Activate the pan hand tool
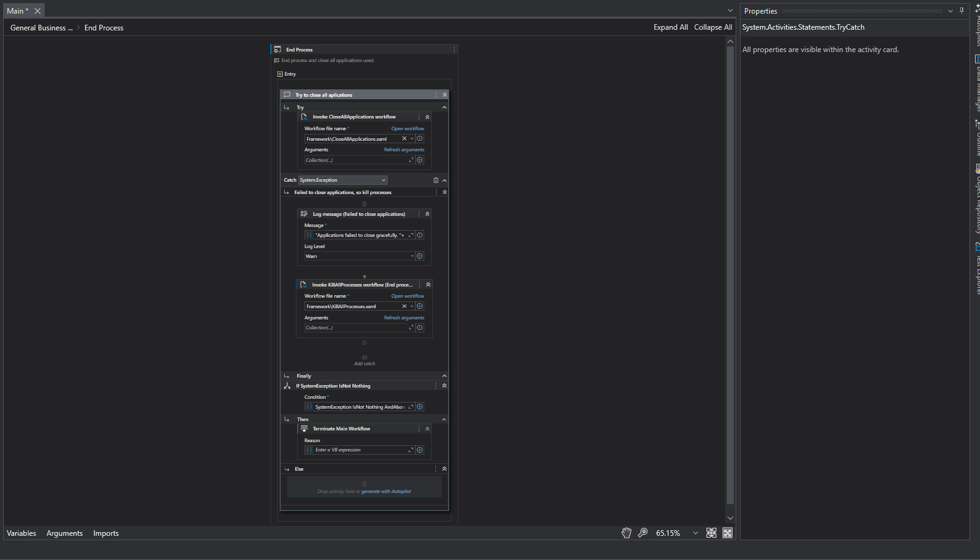 click(626, 533)
